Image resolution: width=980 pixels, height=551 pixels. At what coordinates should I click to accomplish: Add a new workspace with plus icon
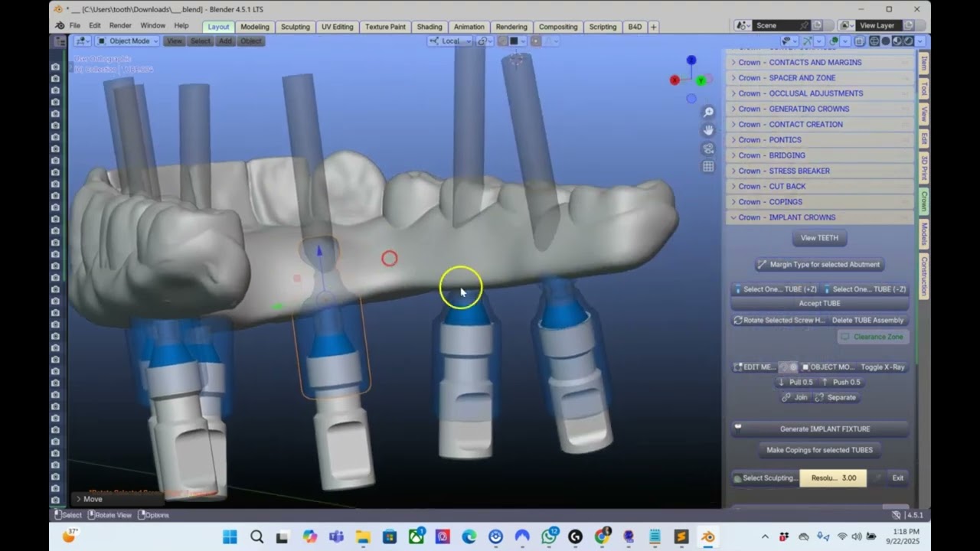[653, 27]
